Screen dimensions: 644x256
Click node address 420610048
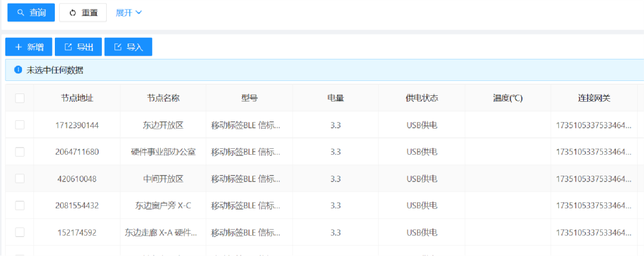click(77, 179)
